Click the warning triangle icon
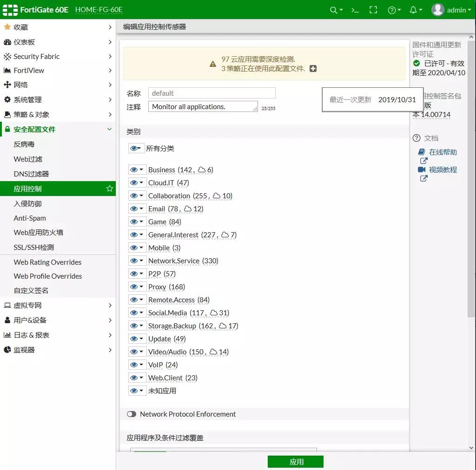The height and width of the screenshot is (470, 476). (x=213, y=64)
